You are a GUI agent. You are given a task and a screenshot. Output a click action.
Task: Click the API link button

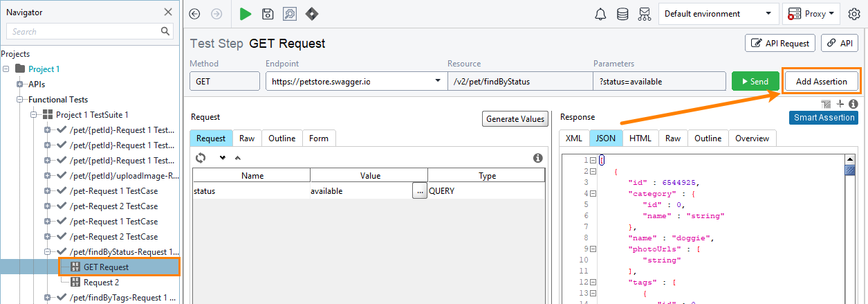(840, 43)
